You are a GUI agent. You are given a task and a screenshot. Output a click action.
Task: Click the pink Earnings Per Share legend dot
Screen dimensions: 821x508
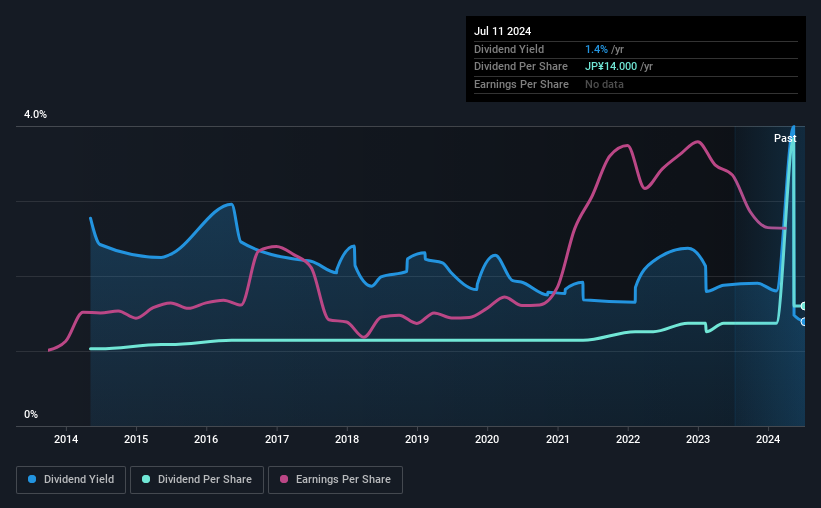click(284, 479)
